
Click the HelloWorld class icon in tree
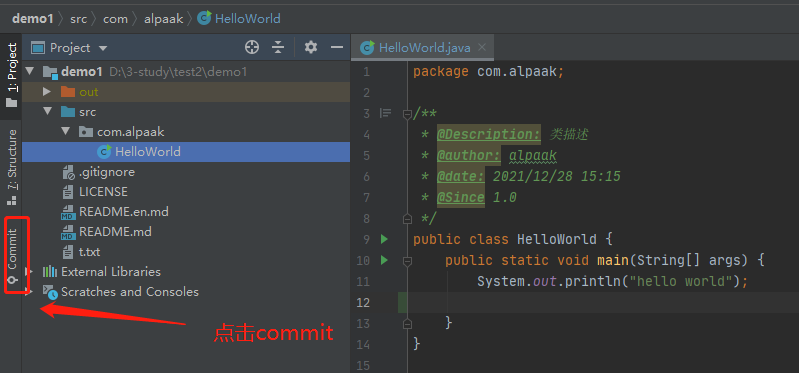tap(104, 152)
